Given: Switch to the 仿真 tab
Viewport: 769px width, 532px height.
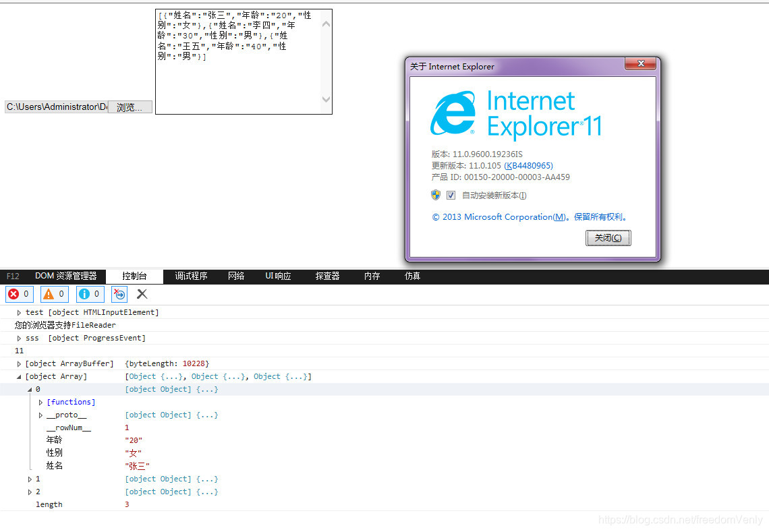Looking at the screenshot, I should pyautogui.click(x=412, y=276).
